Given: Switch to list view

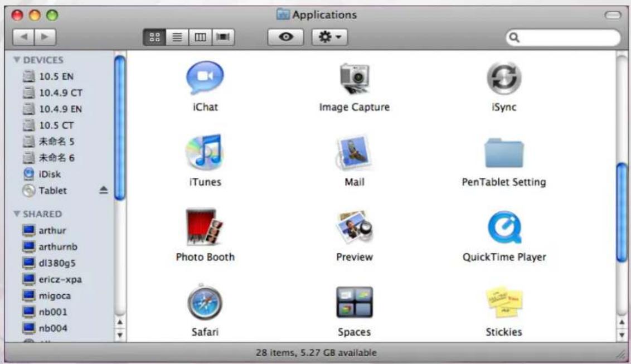Looking at the screenshot, I should (177, 37).
